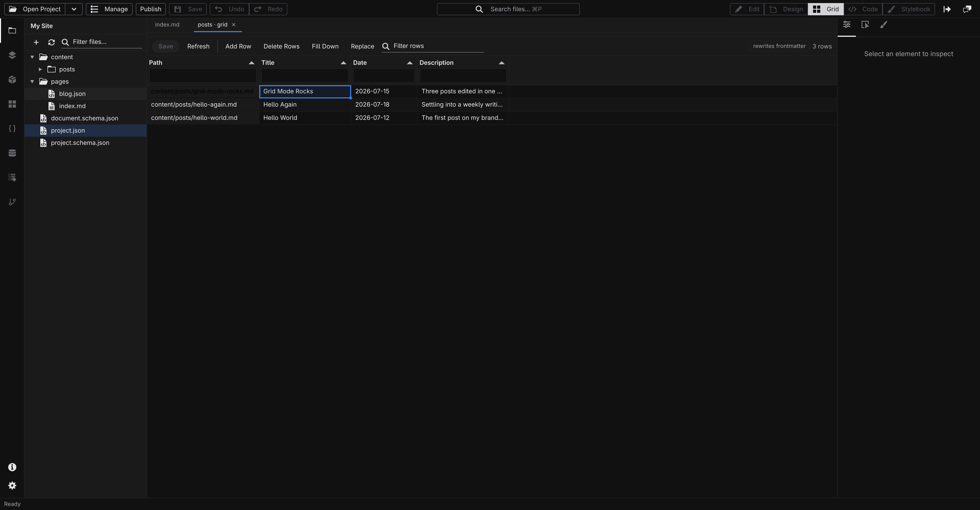
Task: Sort by Title column arrow
Action: pyautogui.click(x=344, y=63)
